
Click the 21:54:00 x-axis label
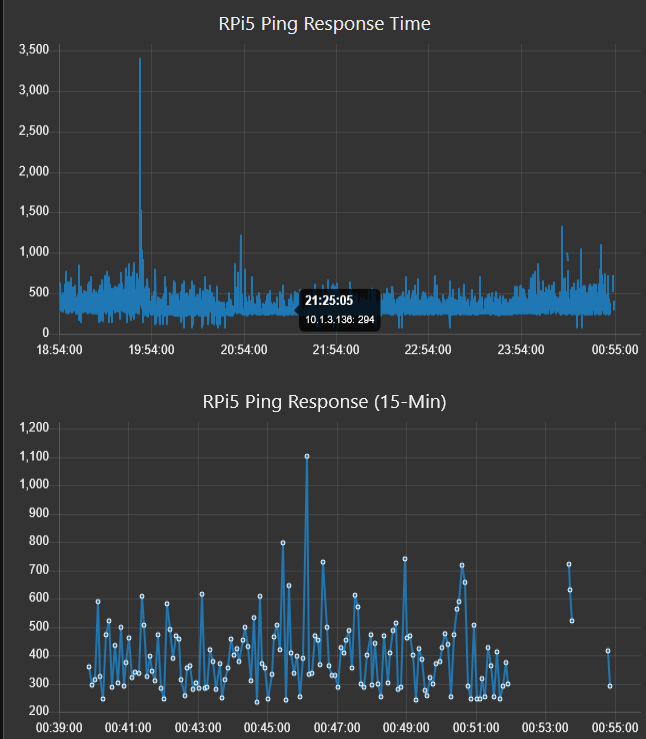click(x=335, y=350)
